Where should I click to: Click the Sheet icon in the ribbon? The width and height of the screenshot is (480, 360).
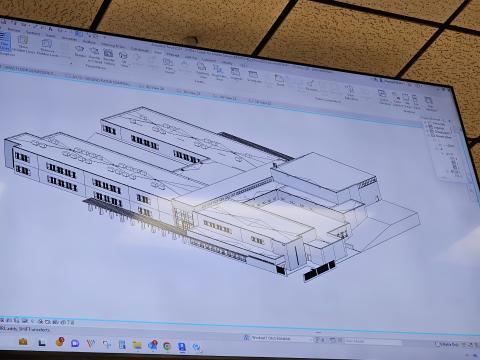click(x=279, y=79)
